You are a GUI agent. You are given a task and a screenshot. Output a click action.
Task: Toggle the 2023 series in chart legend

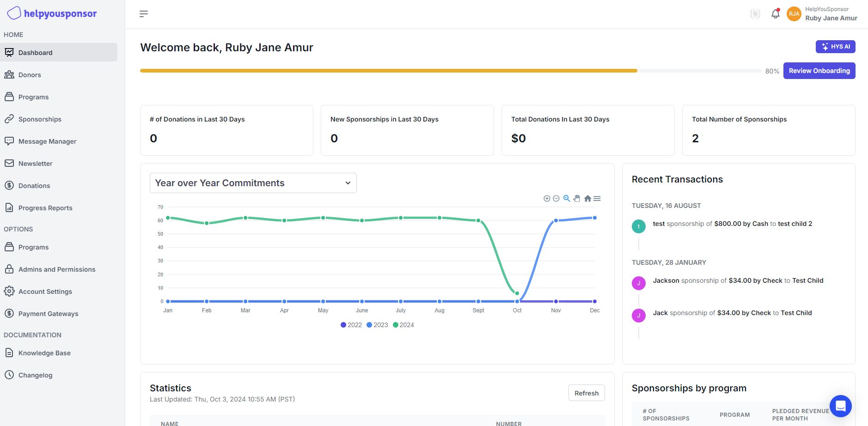(x=377, y=325)
